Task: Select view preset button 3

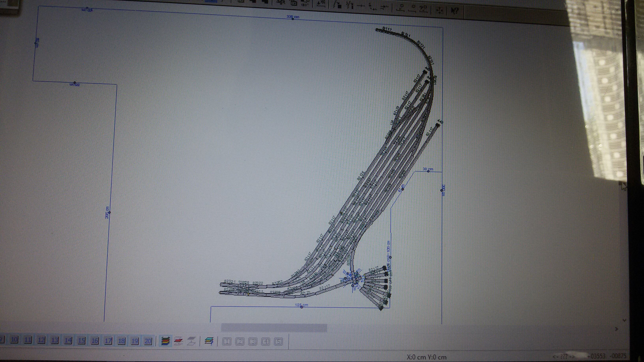Action: (x=253, y=341)
